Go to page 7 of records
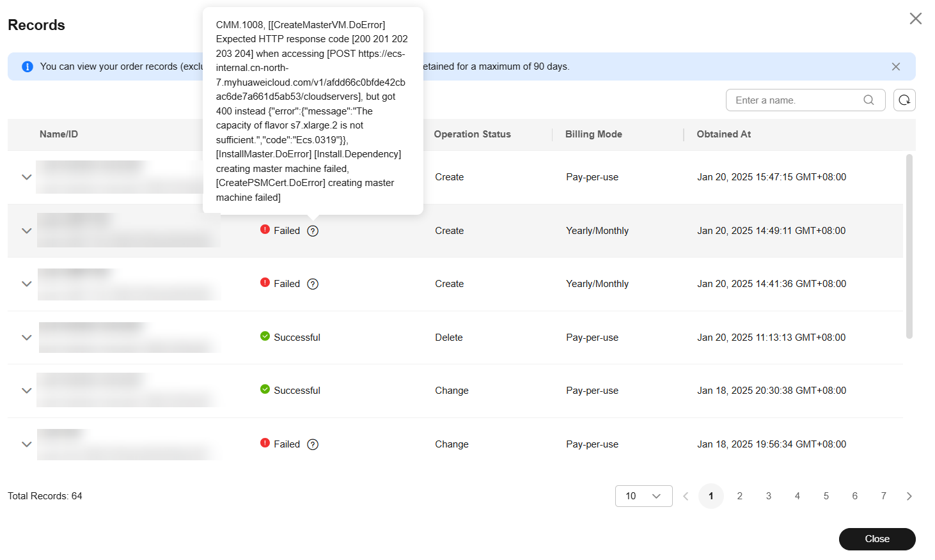The height and width of the screenshot is (560, 935). [x=884, y=496]
